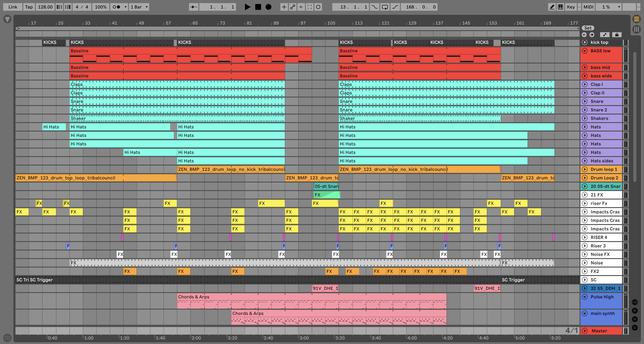Toggle the metronome button
Image resolution: width=644 pixels, height=344 pixels.
pyautogui.click(x=116, y=7)
